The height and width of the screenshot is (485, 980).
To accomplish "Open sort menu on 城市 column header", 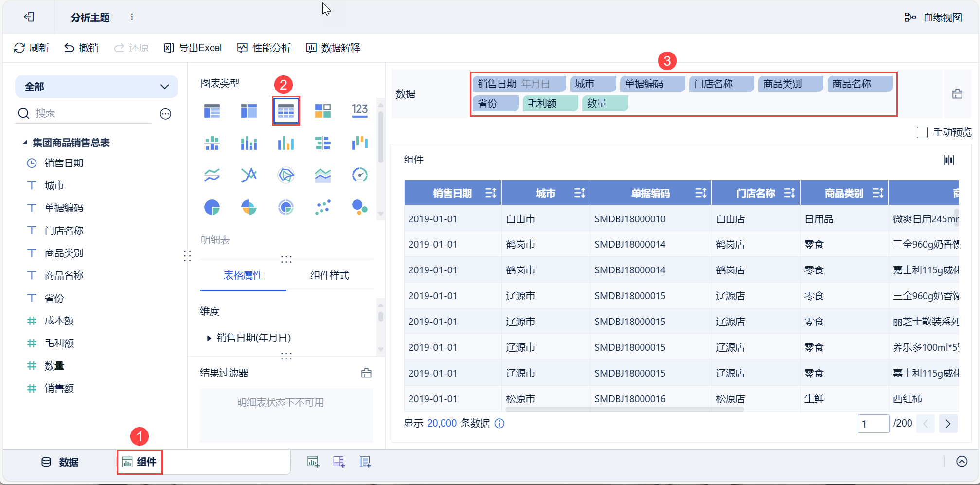I will [579, 193].
